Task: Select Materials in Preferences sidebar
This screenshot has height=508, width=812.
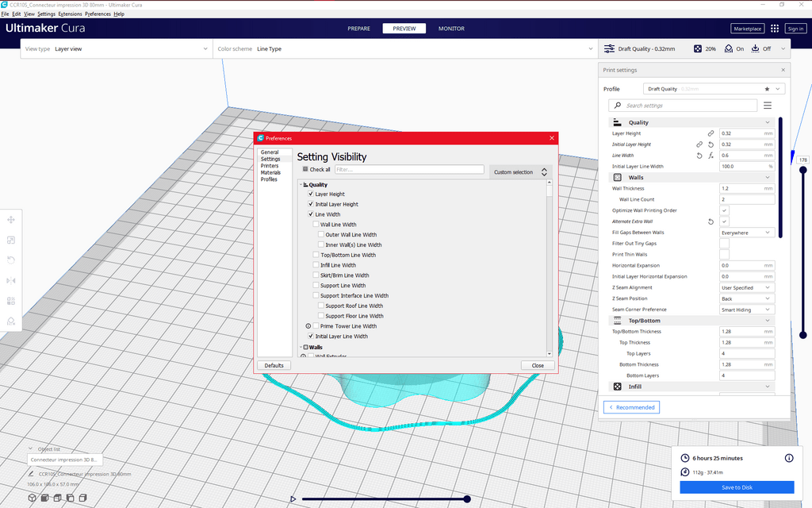Action: point(271,172)
